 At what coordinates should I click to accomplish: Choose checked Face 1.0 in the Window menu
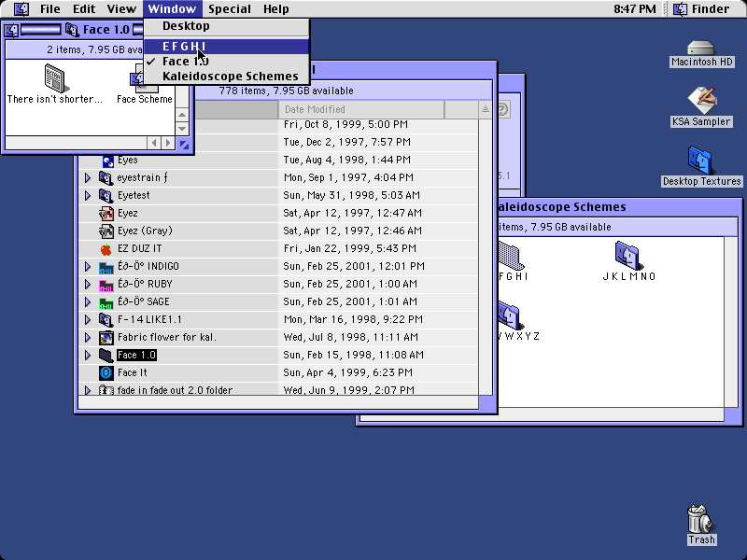coord(226,62)
